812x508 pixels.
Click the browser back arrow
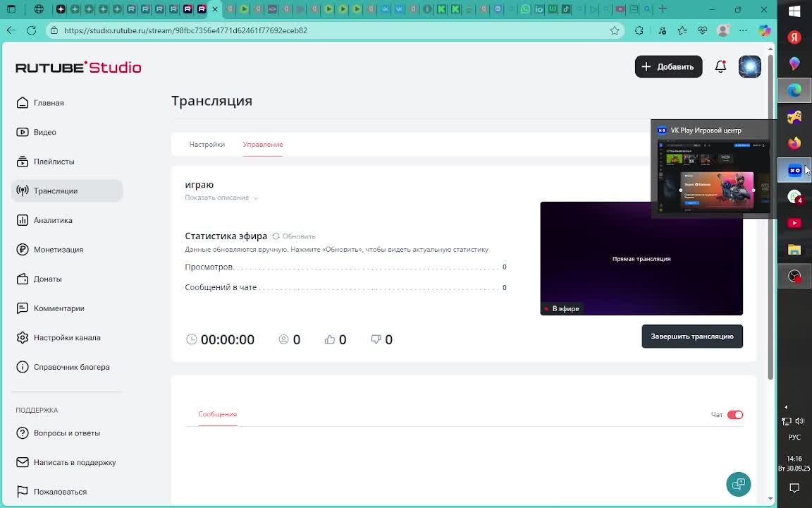[11, 30]
